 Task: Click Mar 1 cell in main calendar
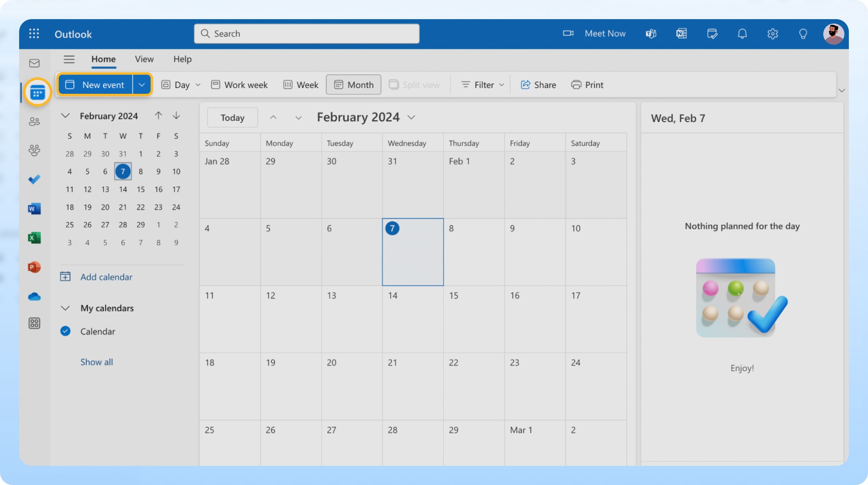point(535,443)
